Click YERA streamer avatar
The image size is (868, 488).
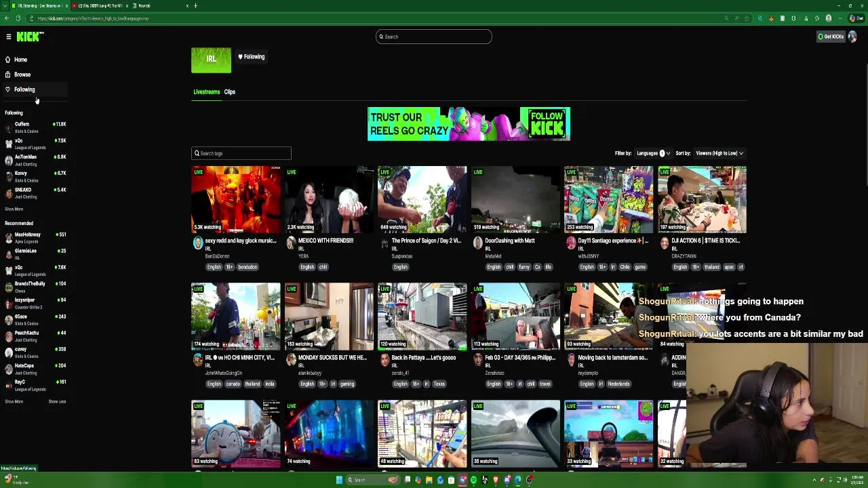(291, 243)
